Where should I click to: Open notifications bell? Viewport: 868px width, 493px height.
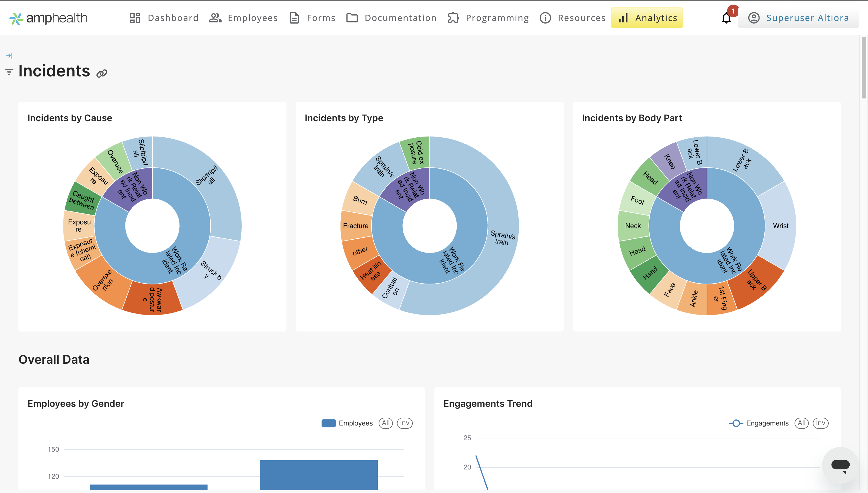click(726, 18)
